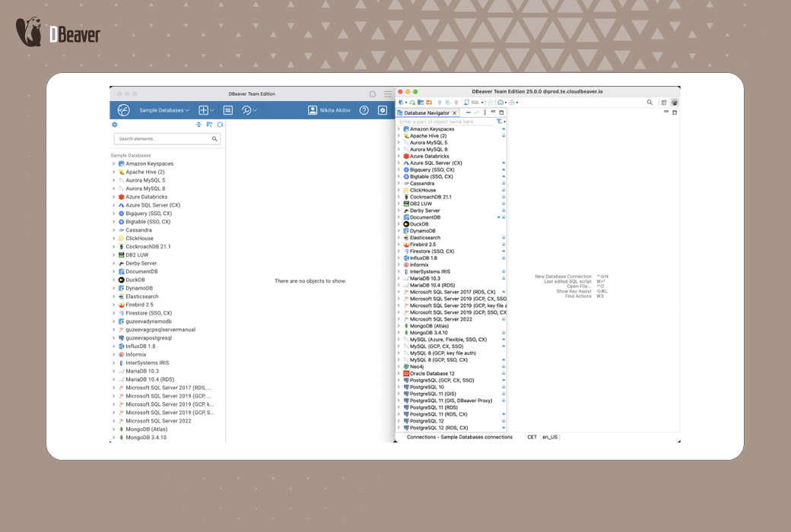Click the settings gear in CloudBeaver's blue header

[383, 110]
